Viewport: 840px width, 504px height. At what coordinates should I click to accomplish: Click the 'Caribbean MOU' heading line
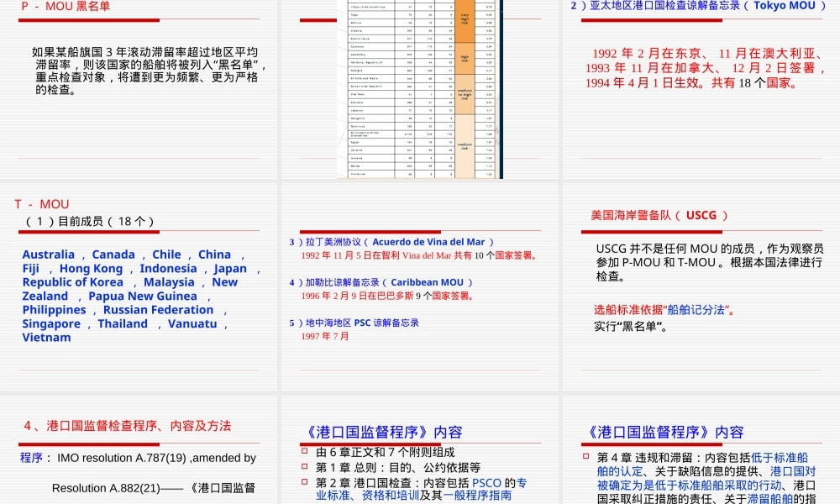coord(381,282)
